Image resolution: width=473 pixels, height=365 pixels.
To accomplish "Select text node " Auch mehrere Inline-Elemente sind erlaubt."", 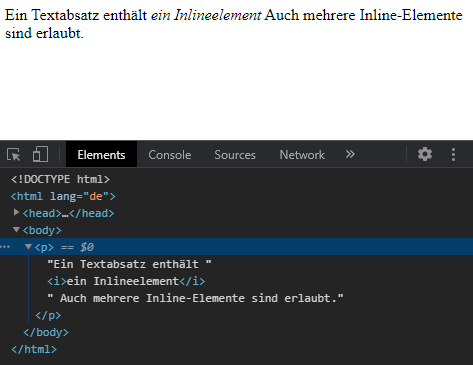I will [x=195, y=298].
